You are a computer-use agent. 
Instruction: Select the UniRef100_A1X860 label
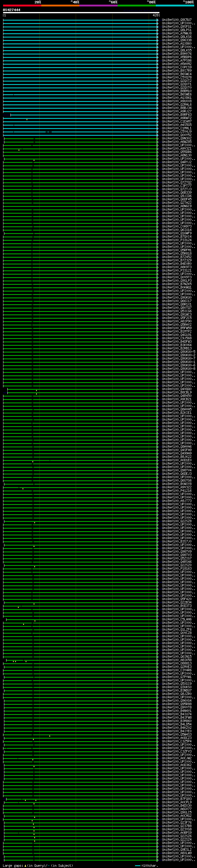click(176, 43)
